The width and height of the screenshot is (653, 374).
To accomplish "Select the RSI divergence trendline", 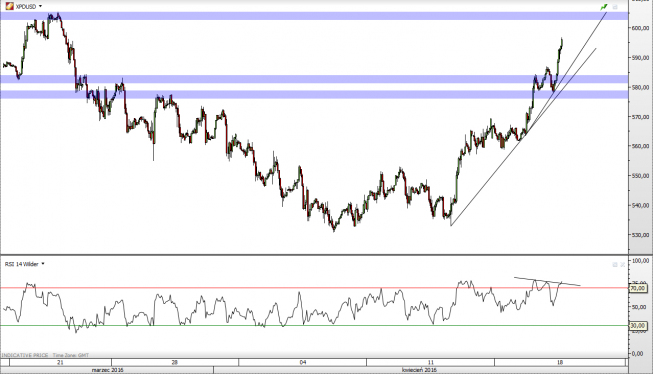I will (x=547, y=282).
